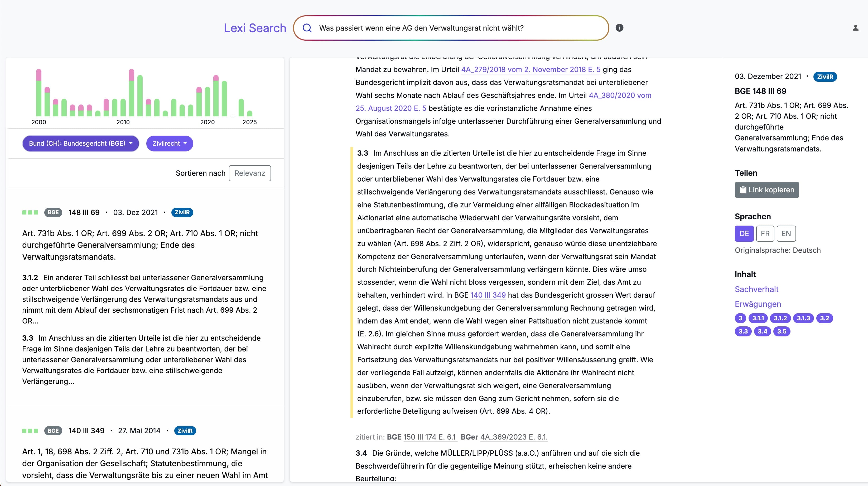This screenshot has width=868, height=486.
Task: Open the info icon beside the search bar
Action: [x=619, y=28]
